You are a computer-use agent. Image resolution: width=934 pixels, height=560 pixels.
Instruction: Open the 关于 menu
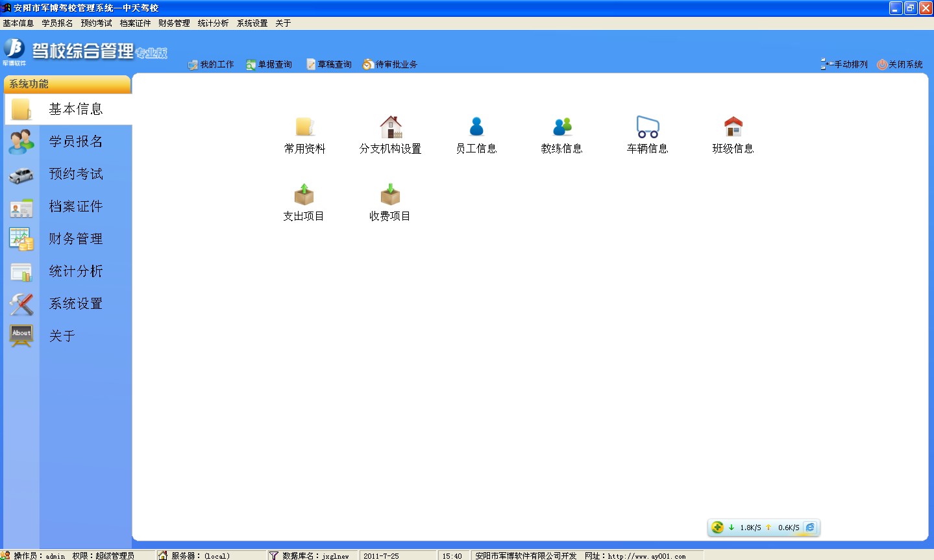click(x=283, y=23)
